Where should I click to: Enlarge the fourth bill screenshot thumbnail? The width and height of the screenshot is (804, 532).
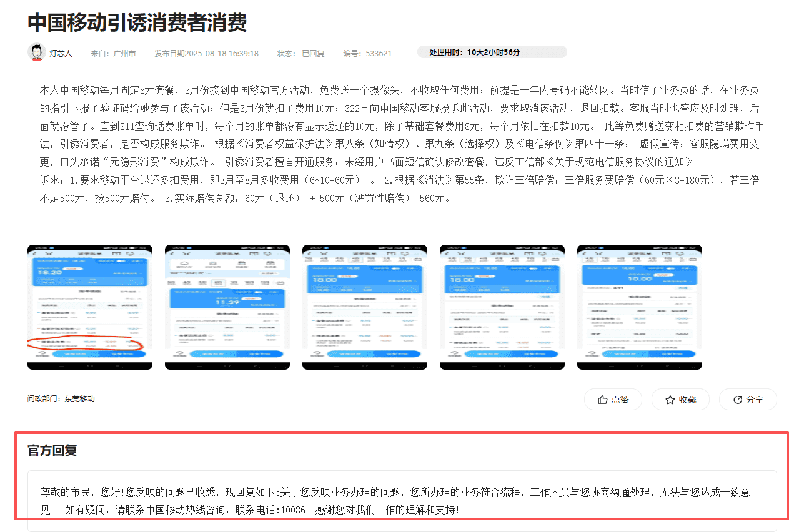[x=502, y=307]
